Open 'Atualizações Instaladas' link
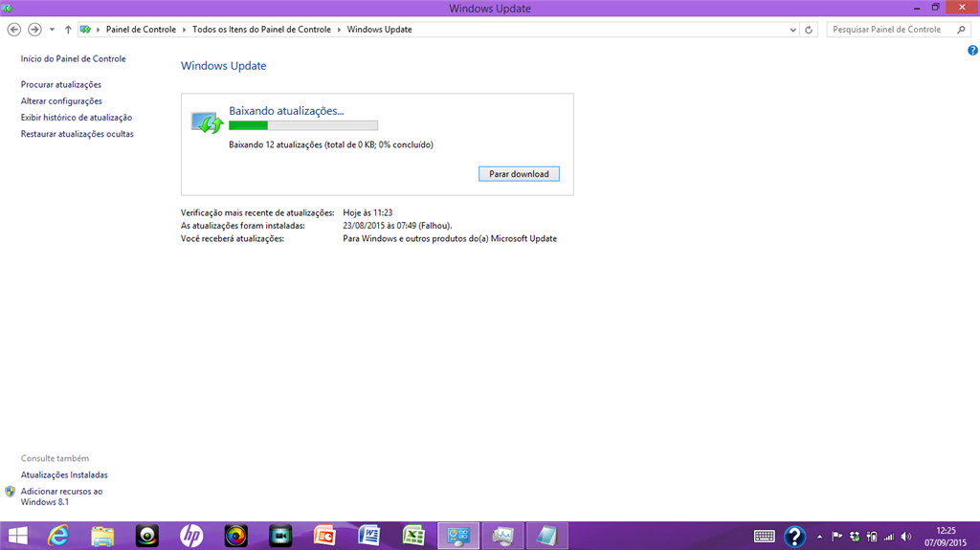 coord(64,475)
